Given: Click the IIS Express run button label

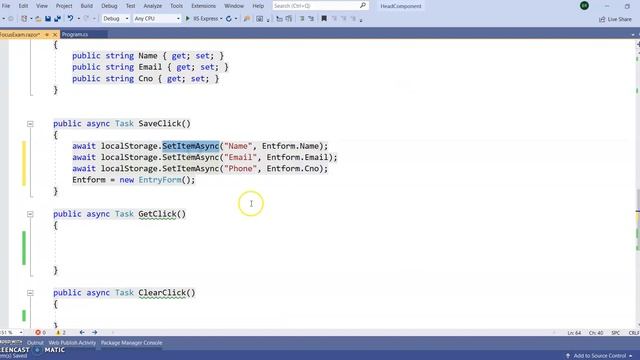Looking at the screenshot, I should (x=206, y=19).
